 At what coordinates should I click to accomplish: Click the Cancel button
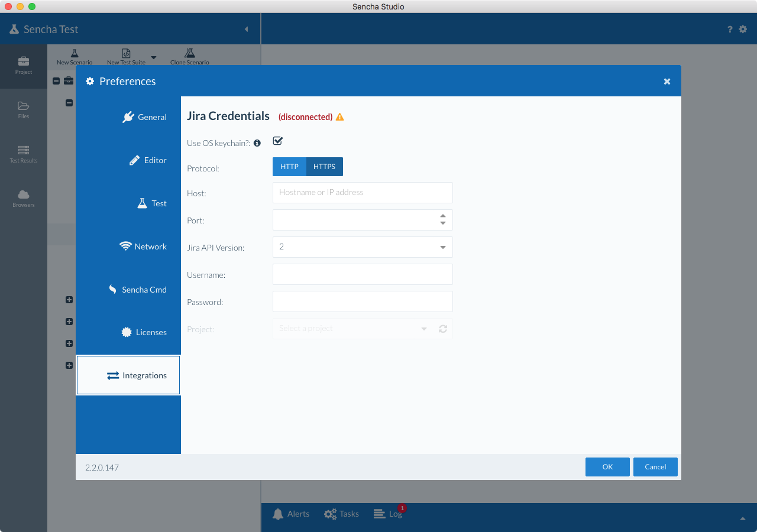[655, 467]
